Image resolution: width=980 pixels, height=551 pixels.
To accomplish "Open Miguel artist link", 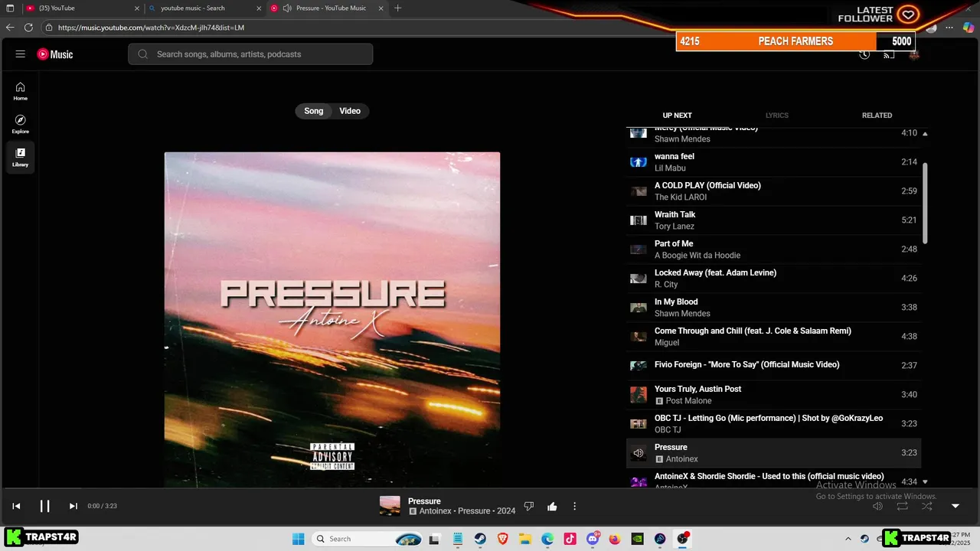I will click(x=667, y=343).
